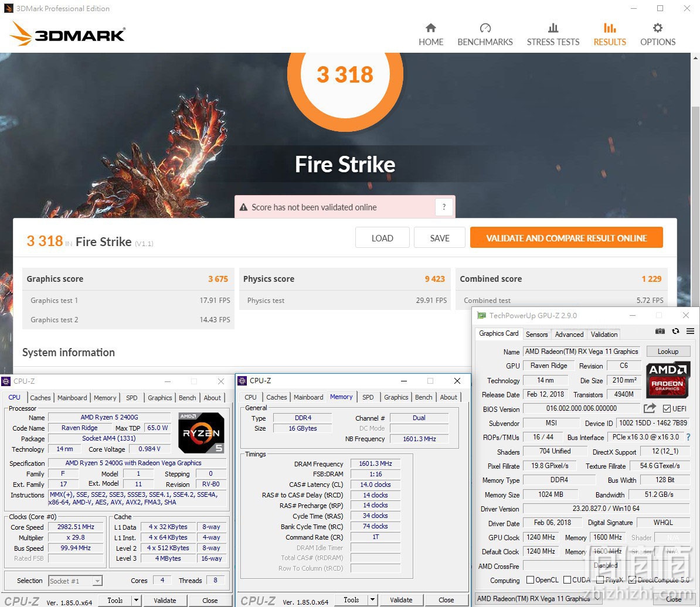The height and width of the screenshot is (607, 700).
Task: Click the Combined score value 1 229
Action: tap(651, 279)
